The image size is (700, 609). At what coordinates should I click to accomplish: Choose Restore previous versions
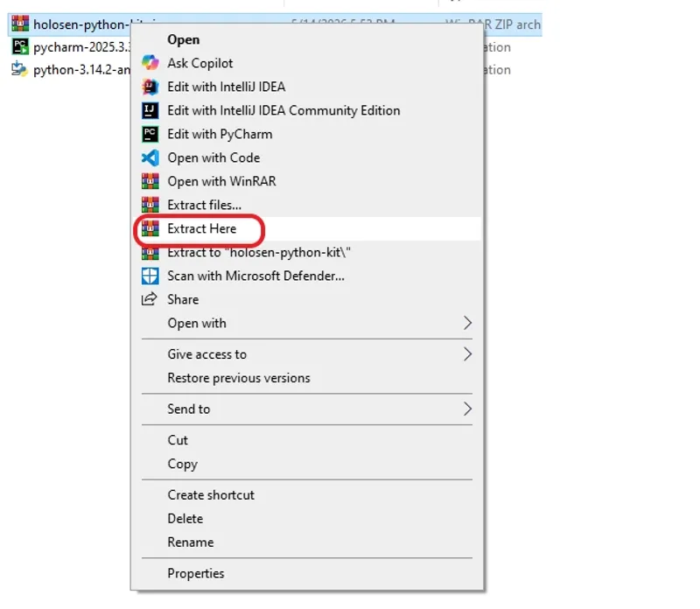pos(307,378)
